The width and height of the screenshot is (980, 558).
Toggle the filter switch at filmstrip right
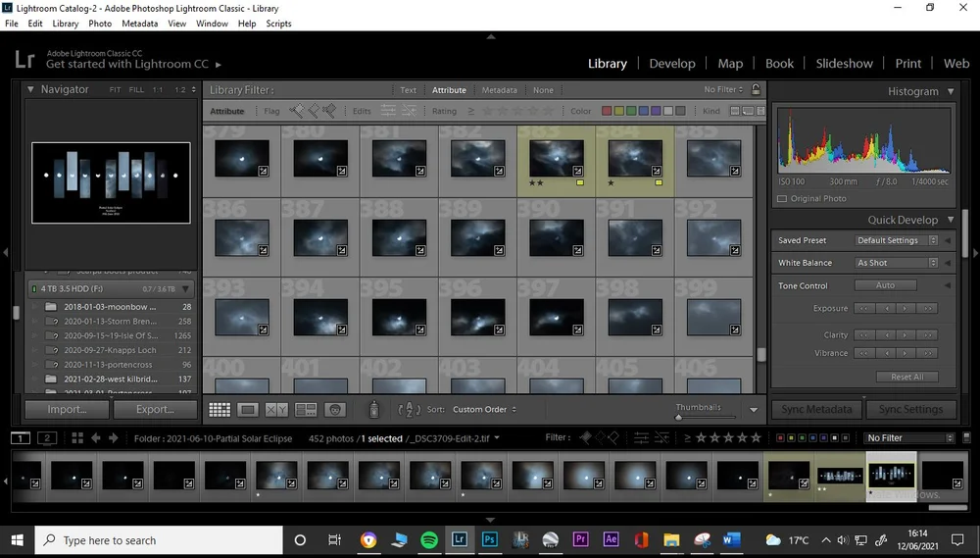[x=966, y=438]
